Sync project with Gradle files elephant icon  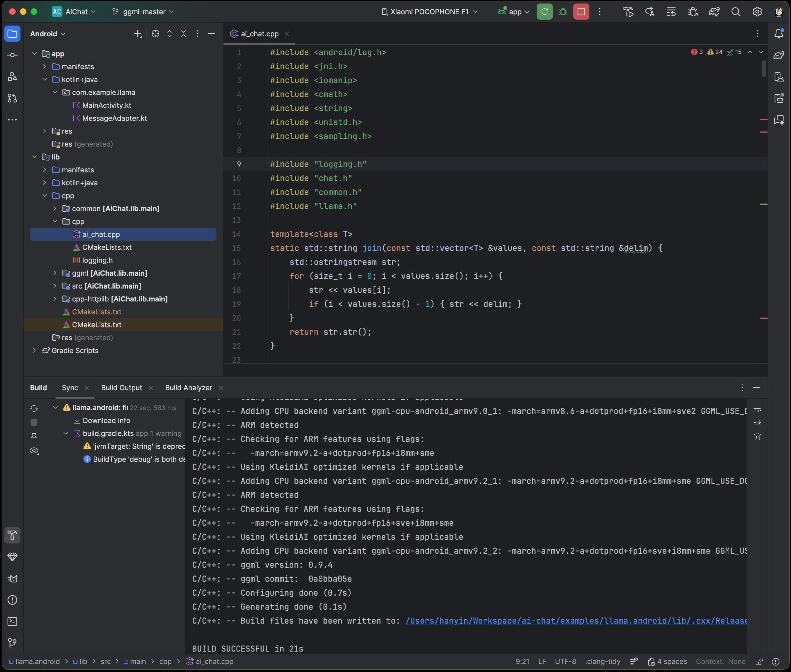click(713, 12)
